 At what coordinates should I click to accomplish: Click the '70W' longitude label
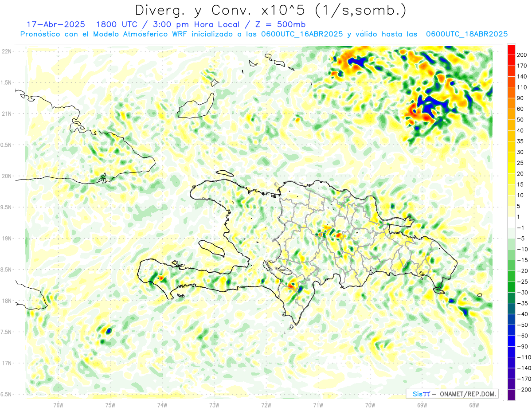point(370,405)
